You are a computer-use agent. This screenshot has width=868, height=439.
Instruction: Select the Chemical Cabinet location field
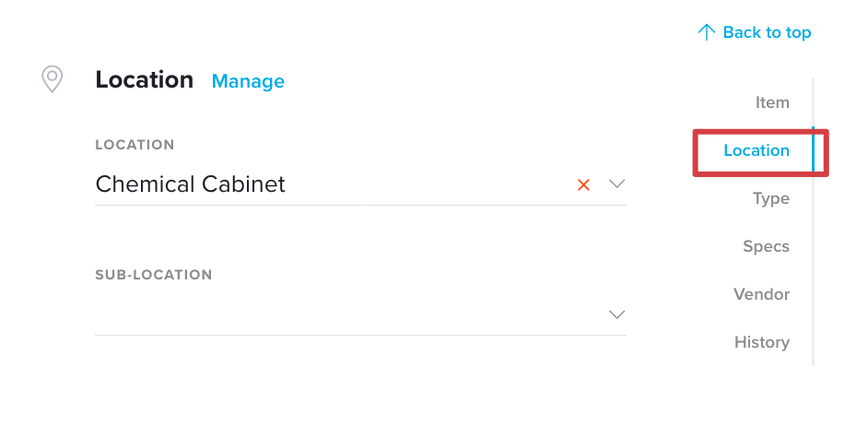360,184
